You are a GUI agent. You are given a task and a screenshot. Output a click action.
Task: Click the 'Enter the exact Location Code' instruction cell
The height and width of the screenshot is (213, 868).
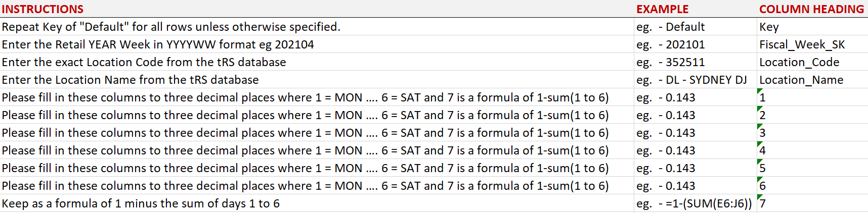(144, 62)
